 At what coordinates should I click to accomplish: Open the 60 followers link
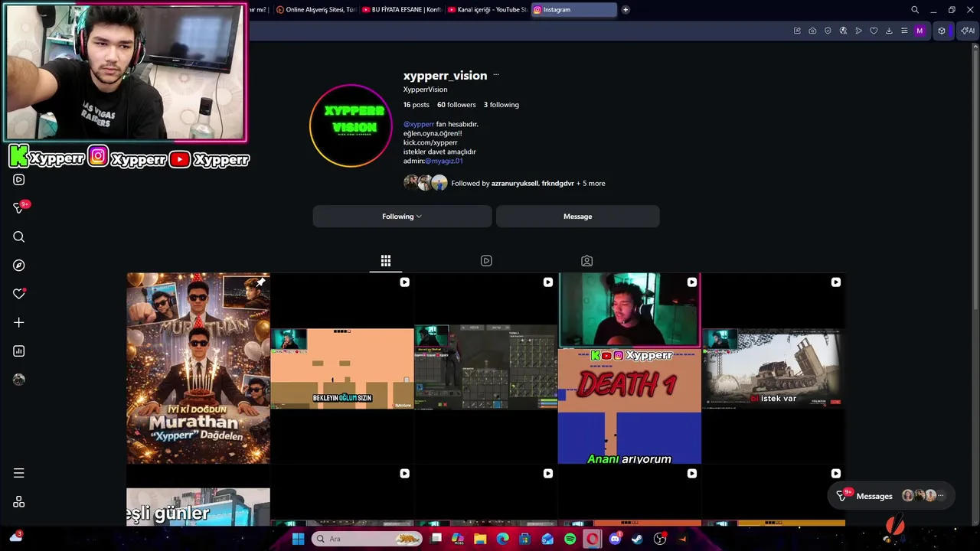click(456, 105)
